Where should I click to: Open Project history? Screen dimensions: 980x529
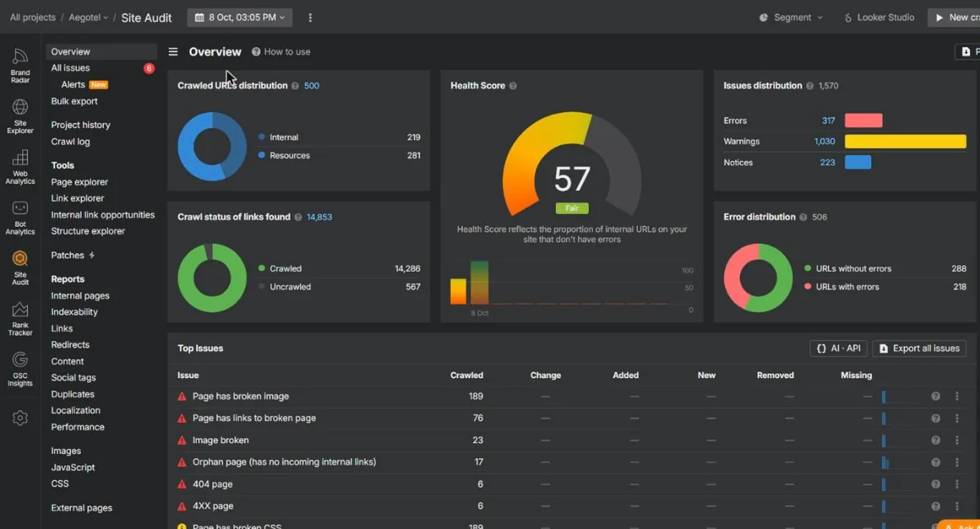pyautogui.click(x=80, y=125)
